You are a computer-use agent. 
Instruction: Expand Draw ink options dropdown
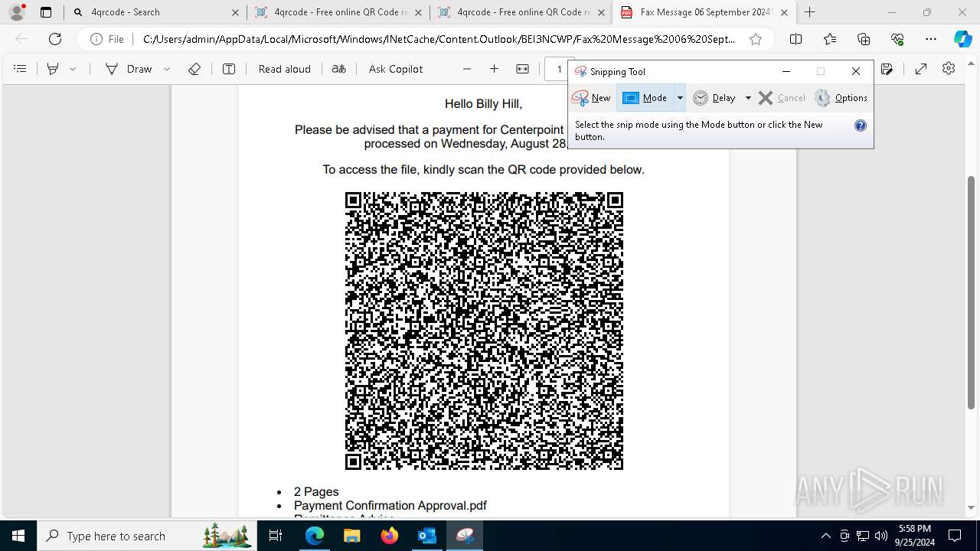pyautogui.click(x=167, y=69)
